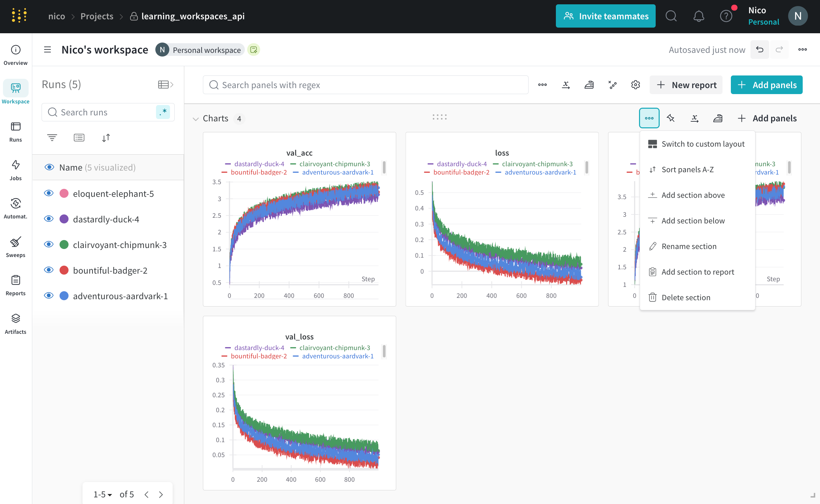This screenshot has height=504, width=820.
Task: Click the sort runs arrows icon
Action: point(106,138)
